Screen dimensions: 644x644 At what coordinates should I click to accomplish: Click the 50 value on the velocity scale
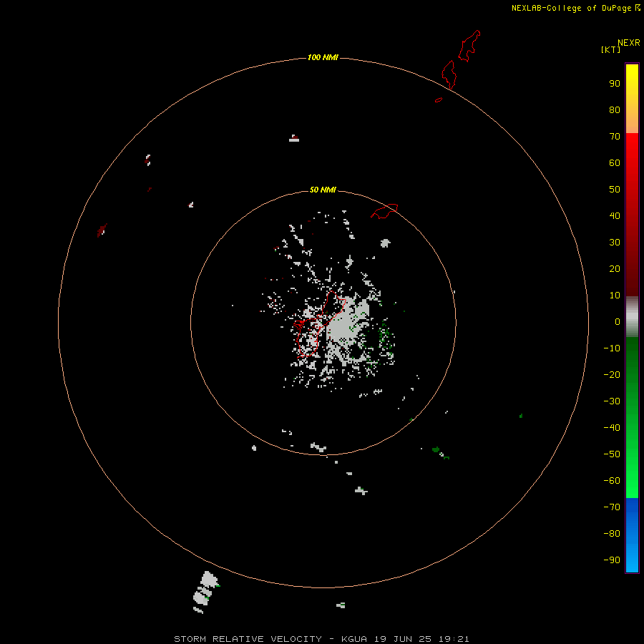coord(615,190)
